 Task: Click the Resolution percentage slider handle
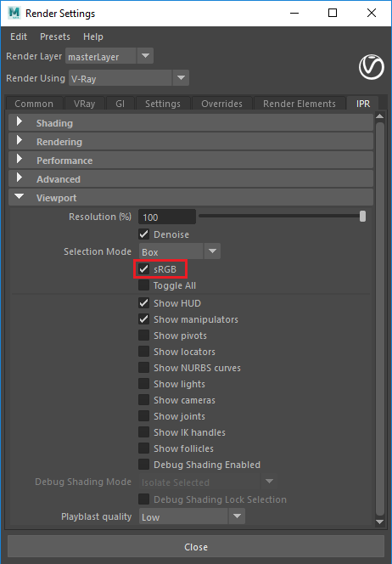(x=363, y=217)
